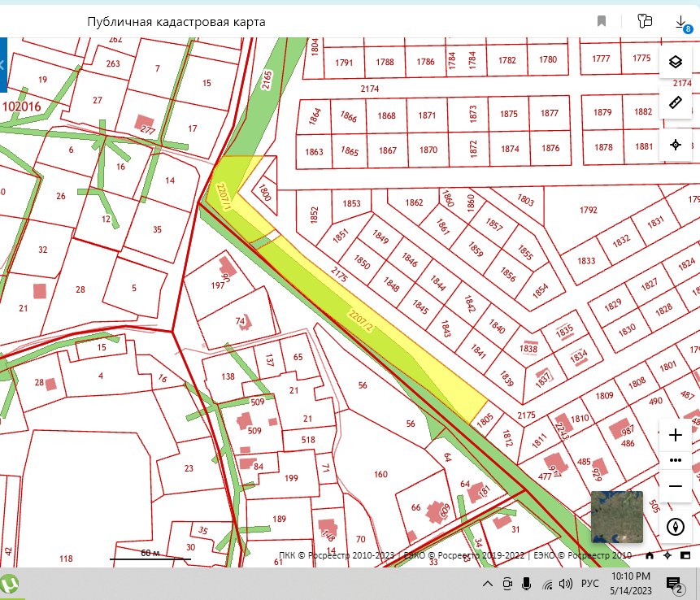
Task: Open the Wi-Fi network tray icon
Action: (x=547, y=584)
